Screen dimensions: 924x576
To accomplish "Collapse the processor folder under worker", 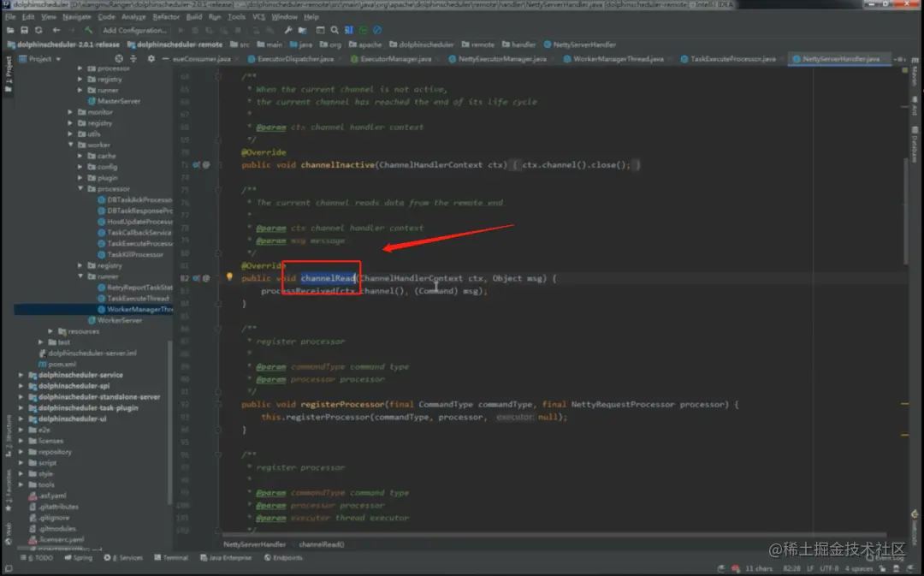I will 80,188.
